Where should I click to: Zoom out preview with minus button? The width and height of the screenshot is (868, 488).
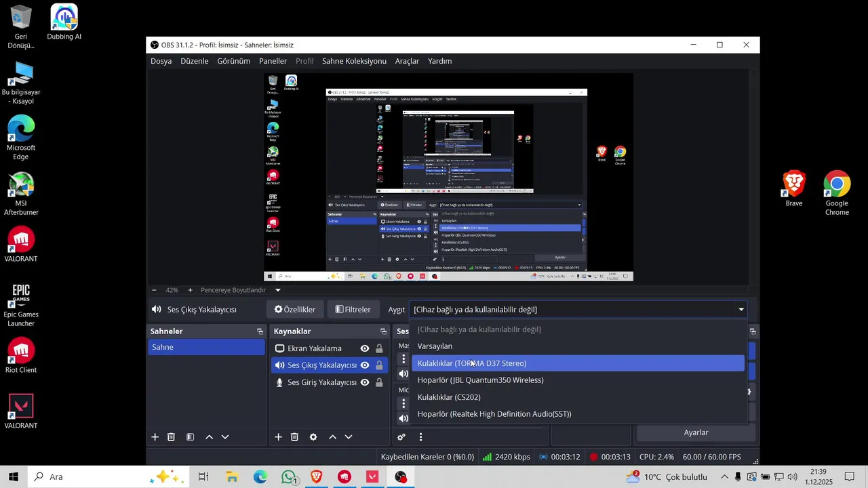pos(154,290)
